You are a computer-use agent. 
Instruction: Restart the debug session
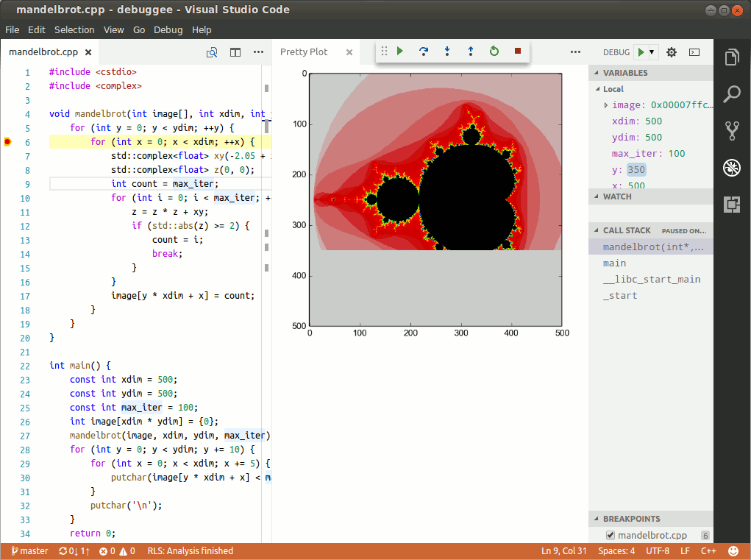[x=494, y=52]
